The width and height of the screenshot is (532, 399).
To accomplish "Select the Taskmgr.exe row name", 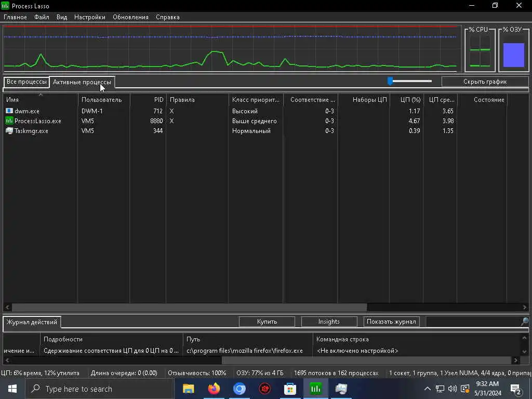I will pyautogui.click(x=31, y=130).
